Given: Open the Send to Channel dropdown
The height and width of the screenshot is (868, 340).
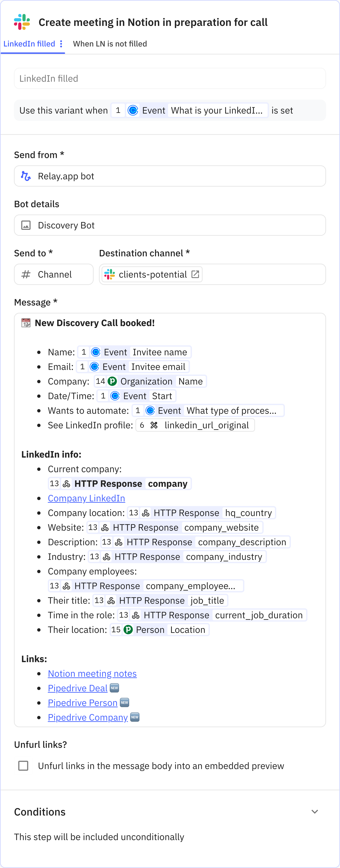Looking at the screenshot, I should (54, 274).
